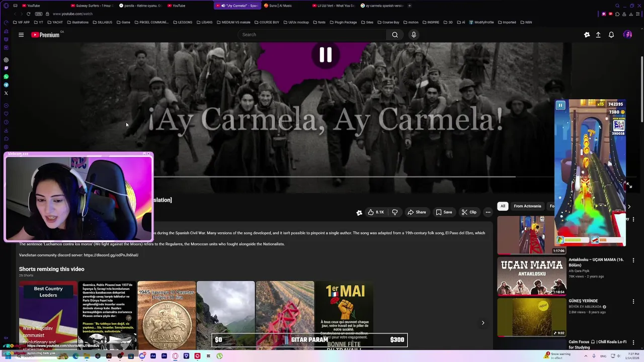Open the YouTube guide hamburger menu
This screenshot has height=362, width=644.
click(21, 35)
